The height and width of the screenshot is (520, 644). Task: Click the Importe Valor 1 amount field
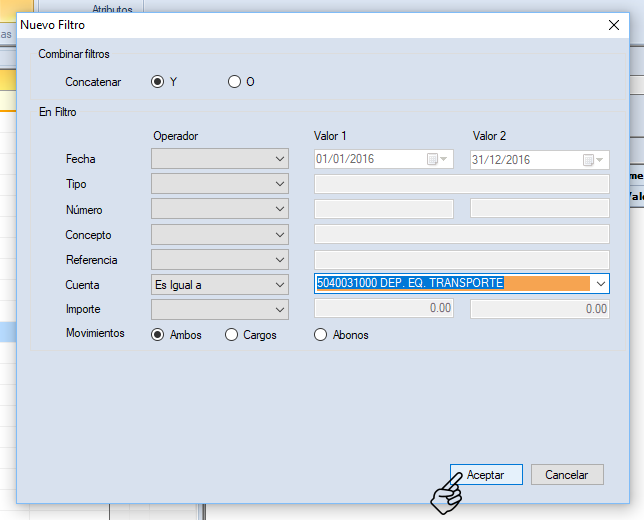(x=384, y=309)
